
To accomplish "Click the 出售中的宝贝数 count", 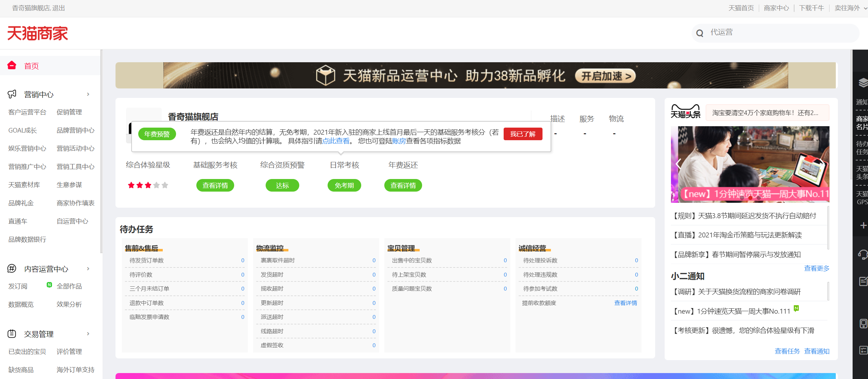I will point(505,260).
